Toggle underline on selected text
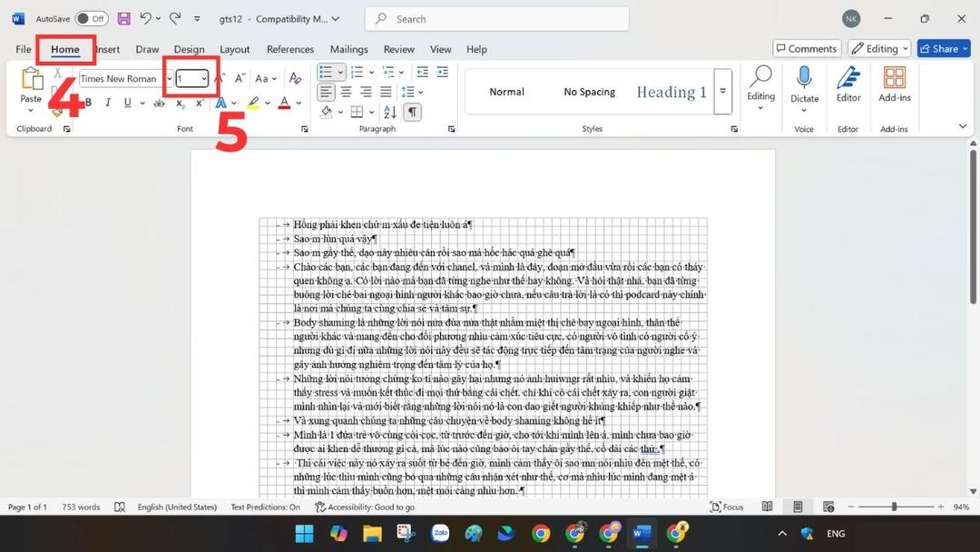The image size is (980, 552). point(126,103)
